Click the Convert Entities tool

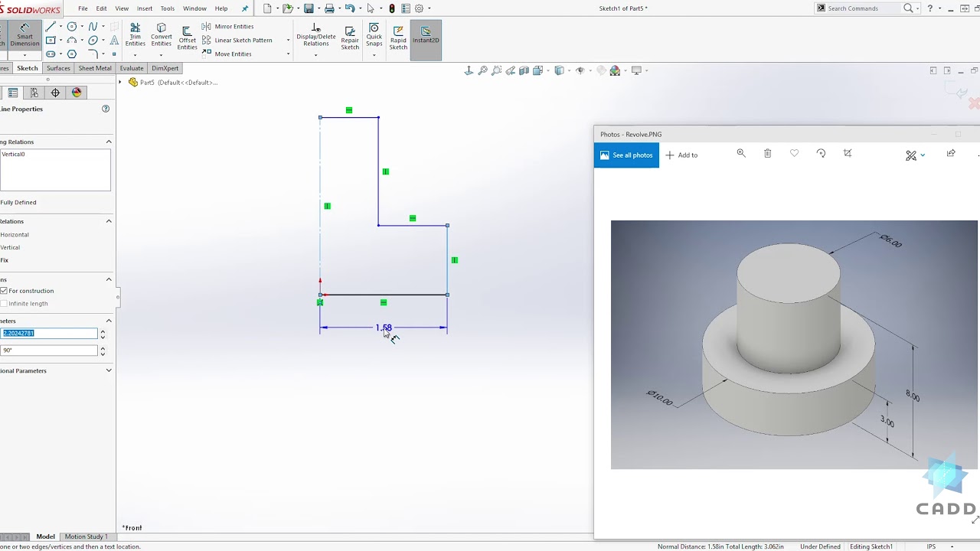click(162, 35)
